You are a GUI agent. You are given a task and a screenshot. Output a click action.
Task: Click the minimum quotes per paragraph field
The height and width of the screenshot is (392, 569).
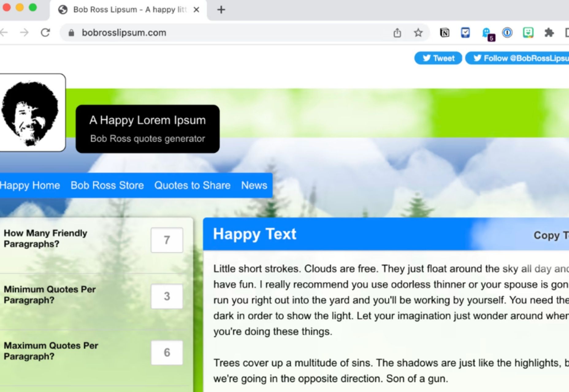point(167,296)
